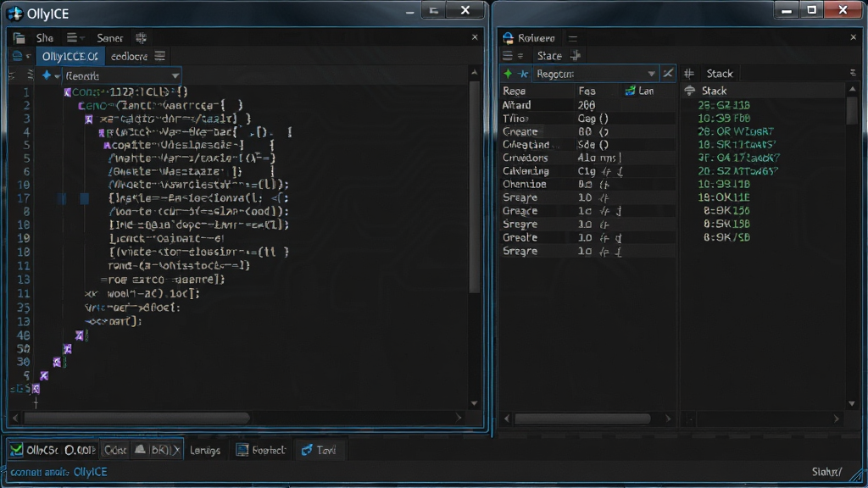
Task: Collapse the purple fold marker on line 3
Action: click(88, 119)
